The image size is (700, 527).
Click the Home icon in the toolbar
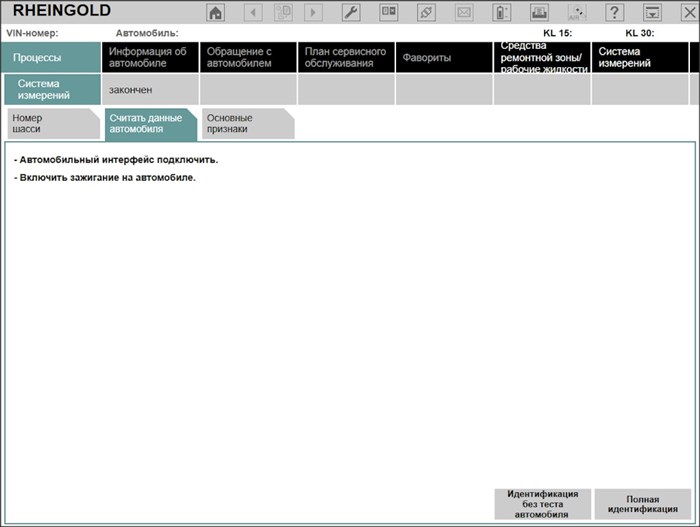[x=215, y=13]
